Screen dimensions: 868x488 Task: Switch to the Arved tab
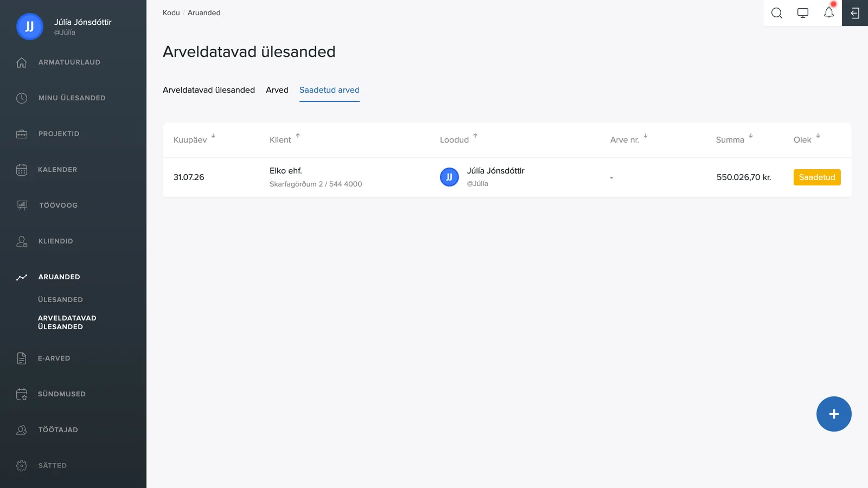click(277, 90)
